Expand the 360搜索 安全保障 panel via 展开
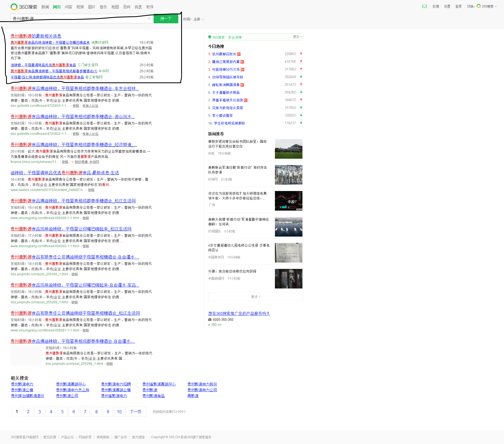Screen dimensions: 504x444 [297, 37]
